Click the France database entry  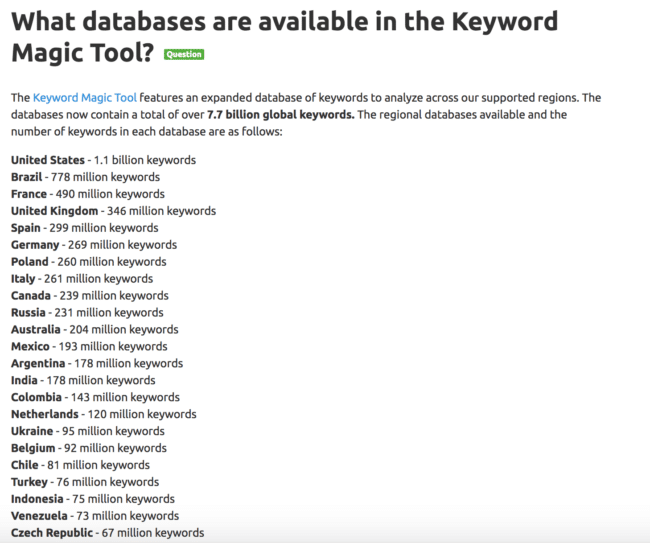[x=88, y=194]
